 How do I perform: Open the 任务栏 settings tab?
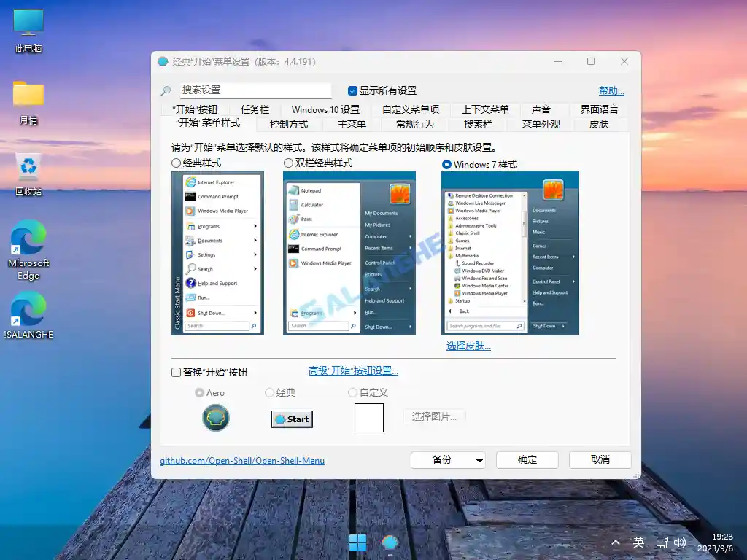tap(255, 109)
